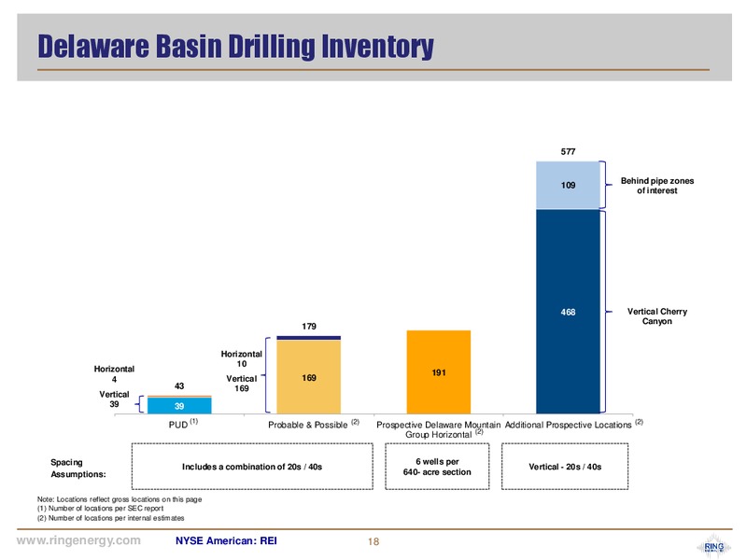Viewport: 747px width, 560px height.
Task: Click page number 18
Action: [373, 541]
